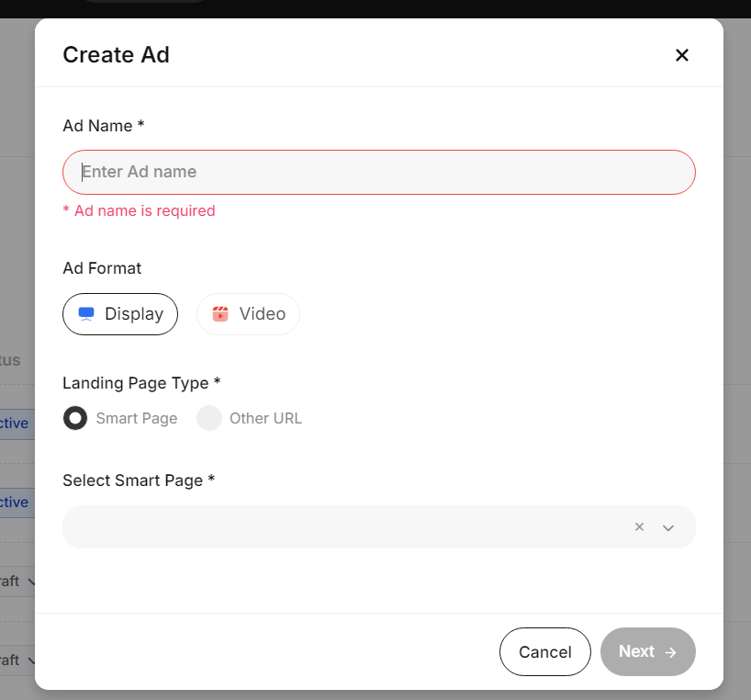Screen dimensions: 751x700
Task: Clear the Smart Page selection
Action: click(639, 527)
